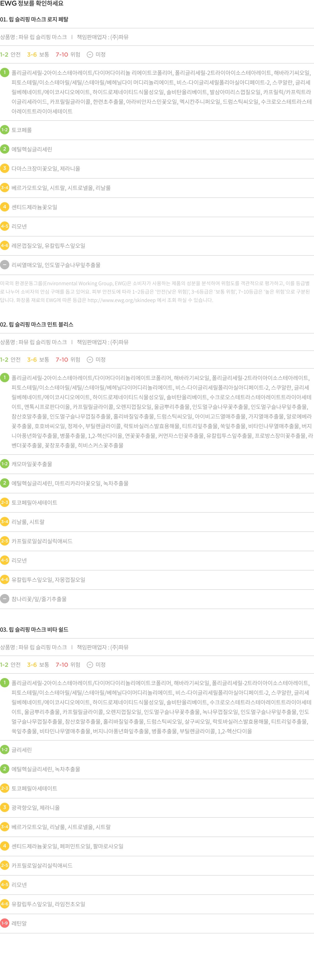Click the green 1-2 badge beside 토코페롤
Image resolution: width=314 pixels, height=980 pixels.
(5, 130)
